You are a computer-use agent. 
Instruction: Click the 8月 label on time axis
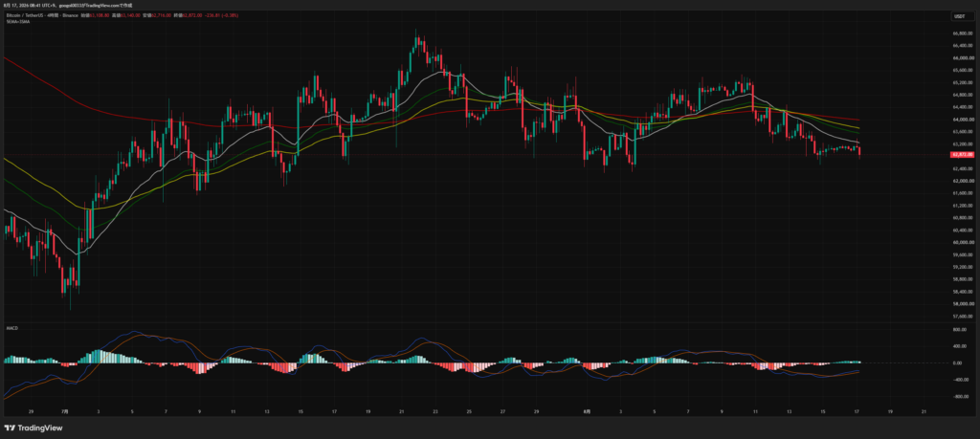(x=586, y=412)
